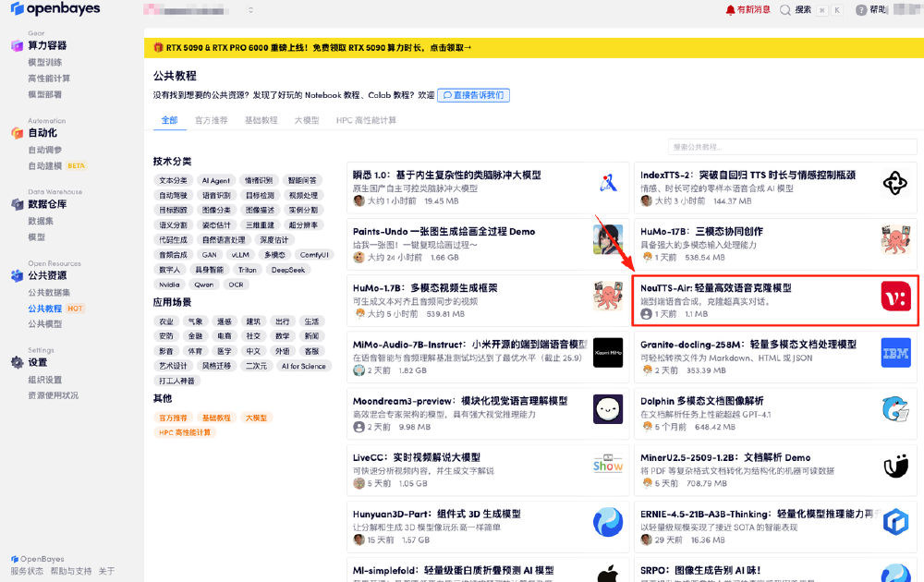Screen dimensions: 924x582
Task: Click the yellow RTX 5090 promotion banner
Action: (533, 48)
